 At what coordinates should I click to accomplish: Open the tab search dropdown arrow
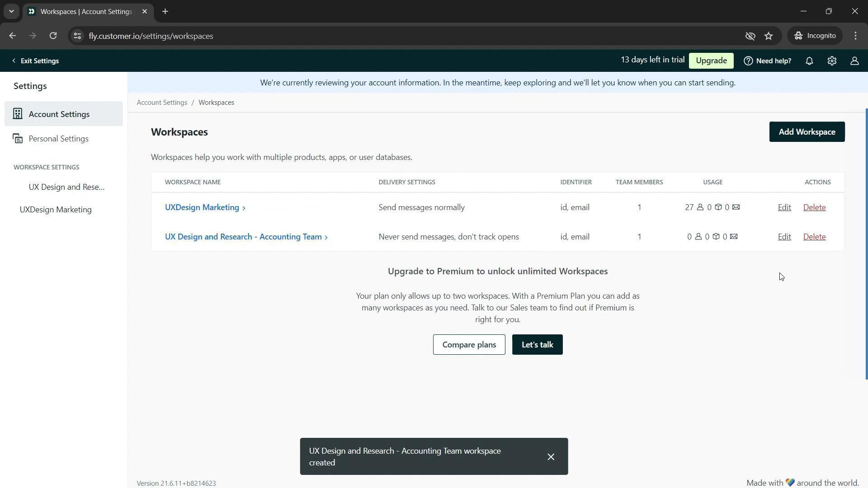(x=11, y=11)
